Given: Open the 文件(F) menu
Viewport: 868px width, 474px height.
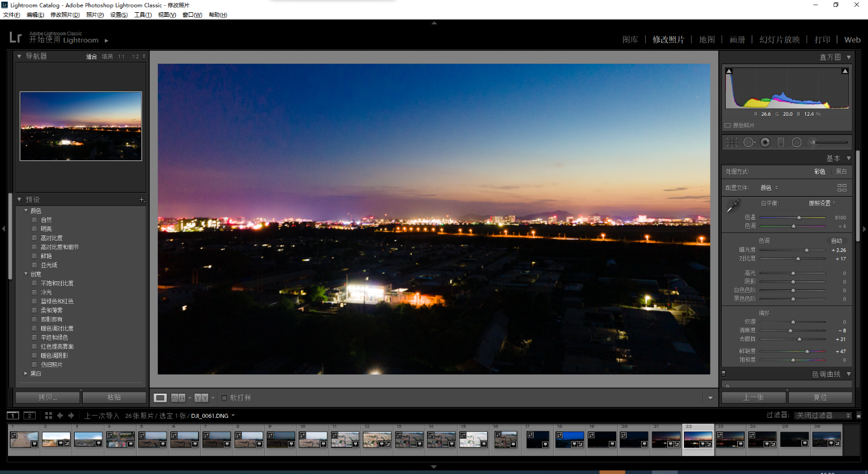Looking at the screenshot, I should [x=12, y=15].
